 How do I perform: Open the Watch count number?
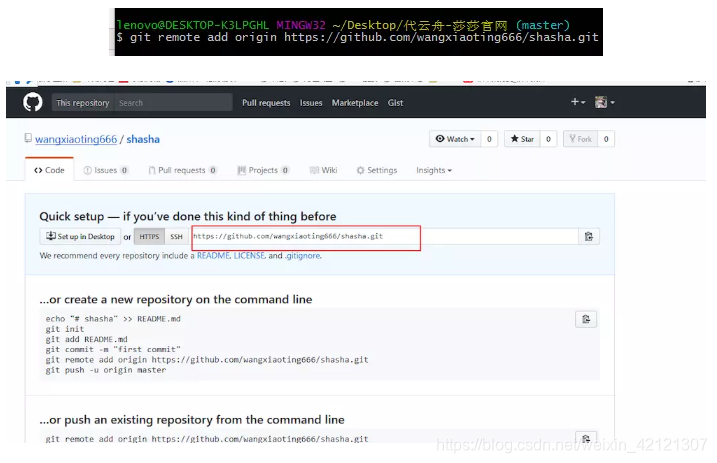pos(489,139)
